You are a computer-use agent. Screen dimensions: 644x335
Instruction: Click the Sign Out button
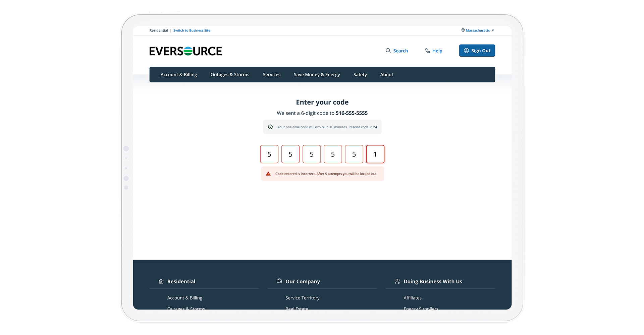[x=477, y=51]
